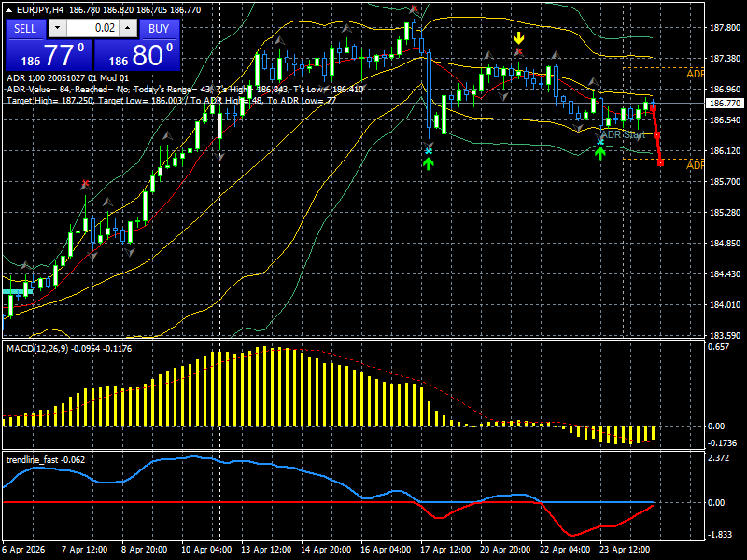
Task: Click the MACD scale value 0.657
Action: (x=718, y=346)
